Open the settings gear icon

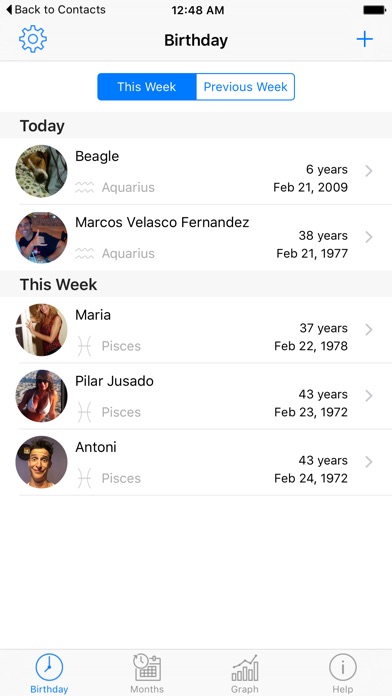33,39
